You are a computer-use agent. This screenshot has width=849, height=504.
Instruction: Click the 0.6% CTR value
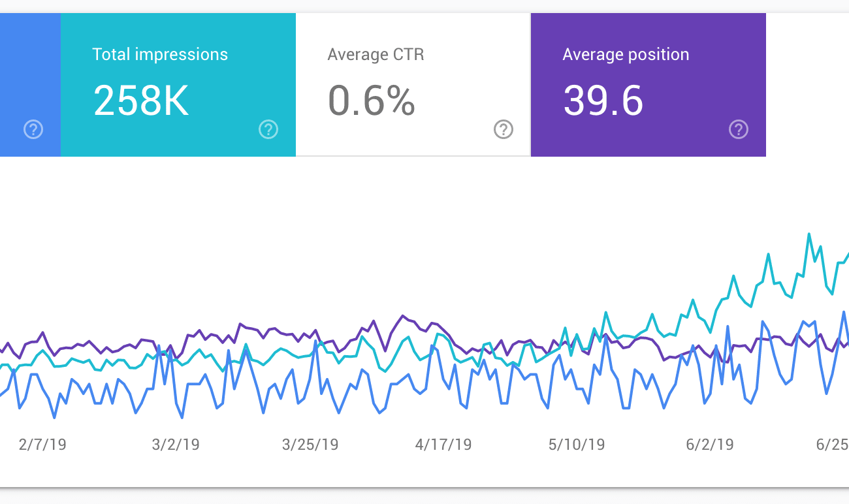(371, 101)
